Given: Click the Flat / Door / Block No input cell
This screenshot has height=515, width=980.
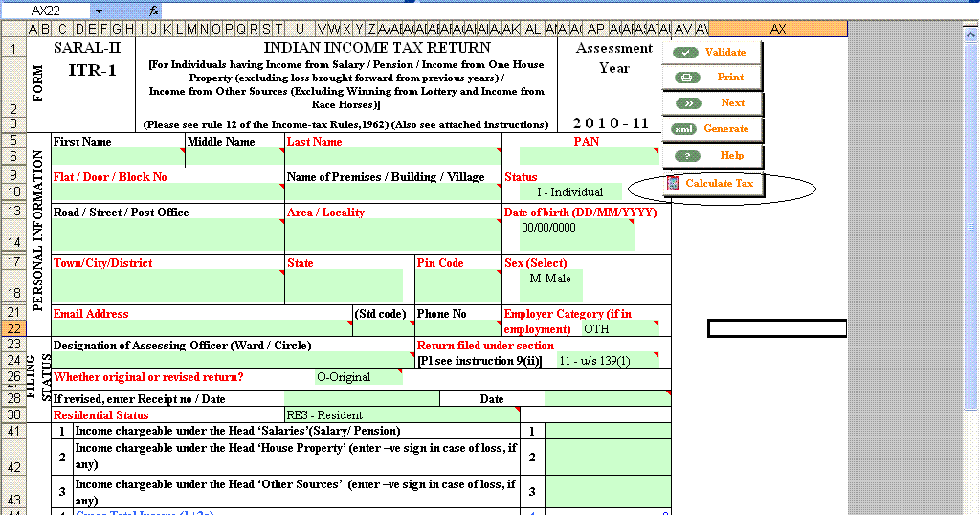Looking at the screenshot, I should point(167,191).
